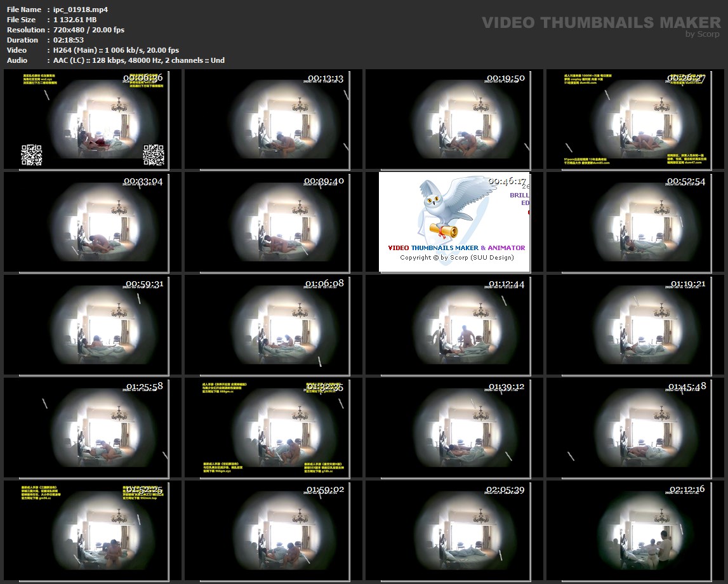The image size is (728, 584).
Task: Click the thumbnail timestamped 01:59:02
Action: point(274,531)
